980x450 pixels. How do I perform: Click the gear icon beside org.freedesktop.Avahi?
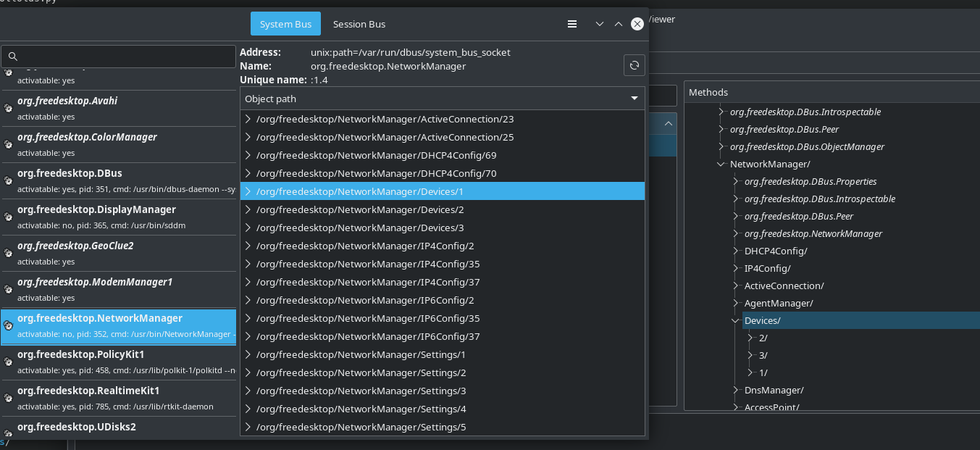8,108
